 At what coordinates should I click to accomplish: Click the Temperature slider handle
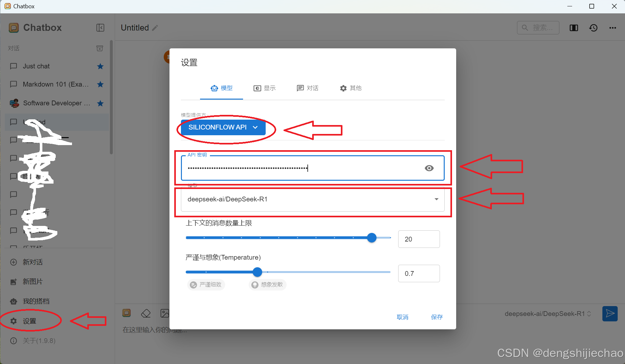257,272
